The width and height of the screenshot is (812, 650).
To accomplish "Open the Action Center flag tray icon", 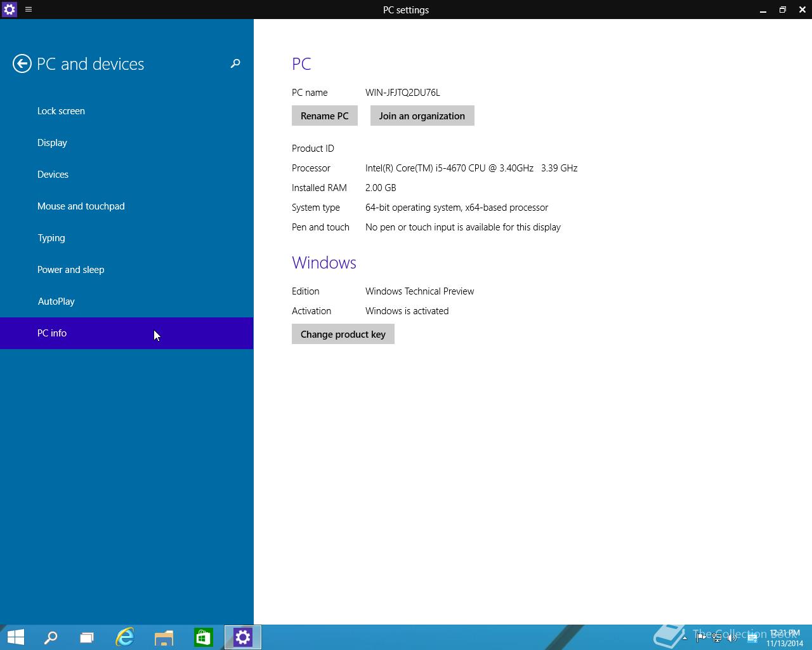I will [x=701, y=638].
